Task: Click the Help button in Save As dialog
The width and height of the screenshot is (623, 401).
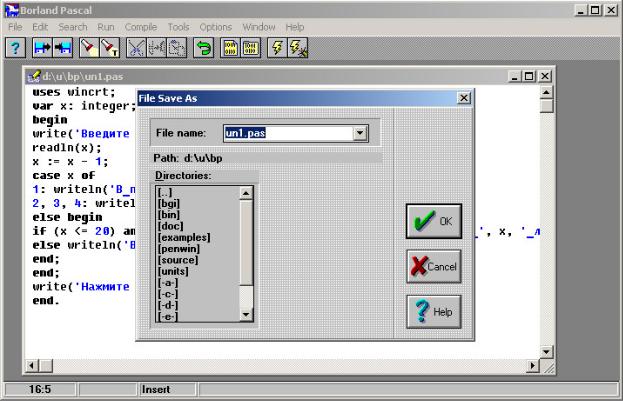Action: [x=434, y=312]
